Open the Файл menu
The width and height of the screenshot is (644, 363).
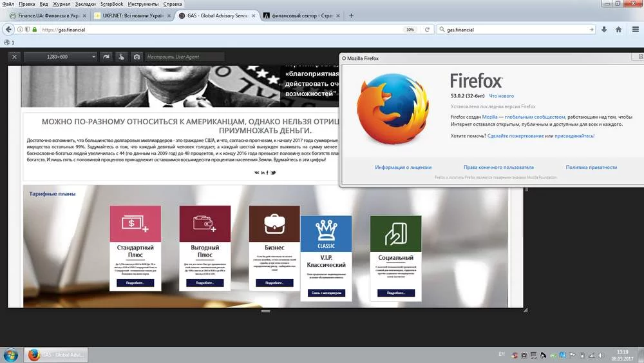tap(8, 4)
